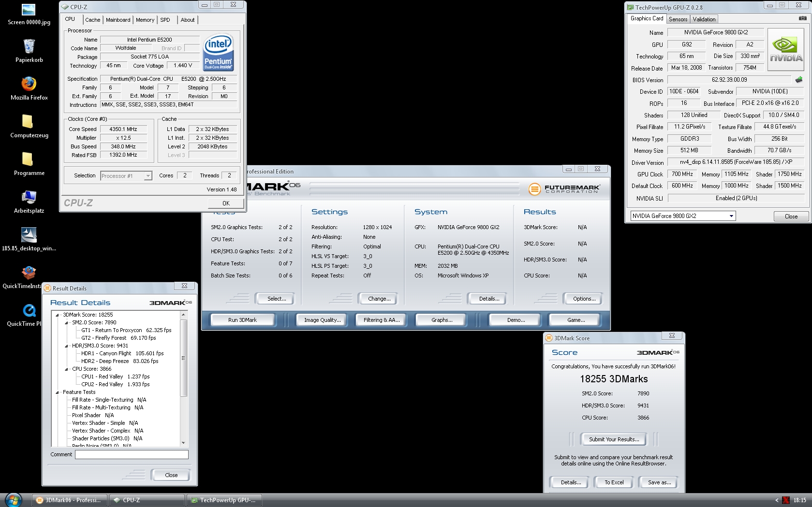
Task: Open the NVIDIA GeForce 9800 GX2 dropdown
Action: [731, 216]
